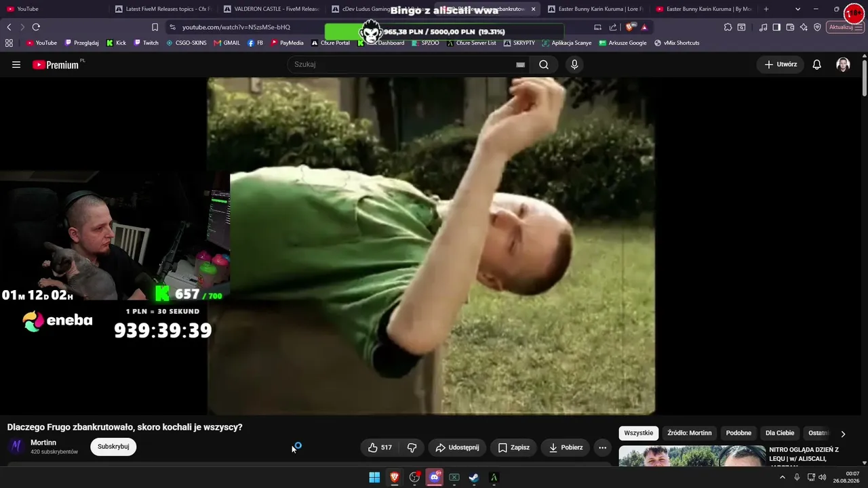
Task: Toggle the bookmark icon in address bar
Action: click(x=155, y=27)
